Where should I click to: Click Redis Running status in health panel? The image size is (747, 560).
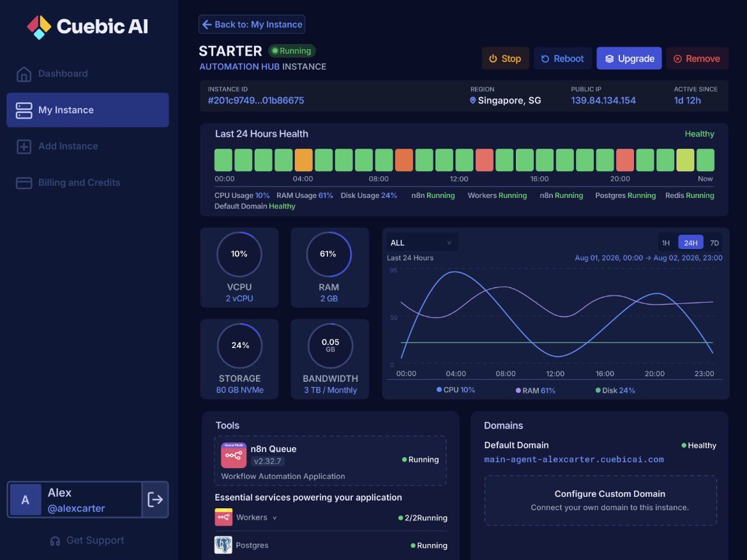pos(690,195)
